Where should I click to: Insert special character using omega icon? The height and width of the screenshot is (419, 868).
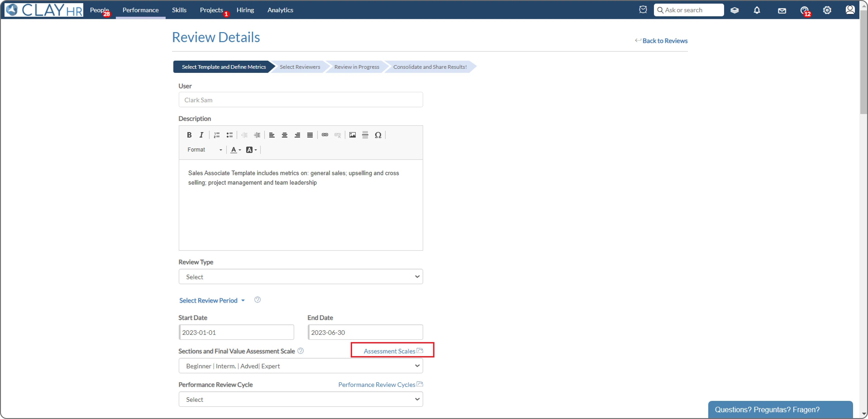378,135
